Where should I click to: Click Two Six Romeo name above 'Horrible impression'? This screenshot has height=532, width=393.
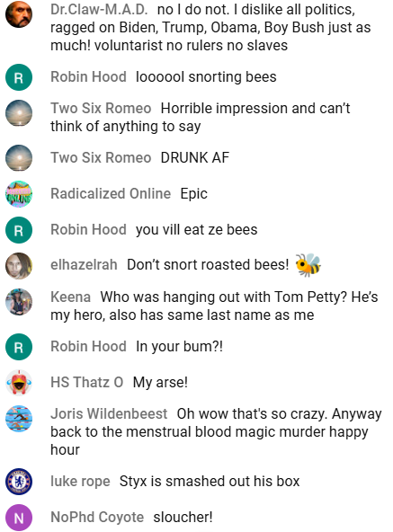point(101,109)
